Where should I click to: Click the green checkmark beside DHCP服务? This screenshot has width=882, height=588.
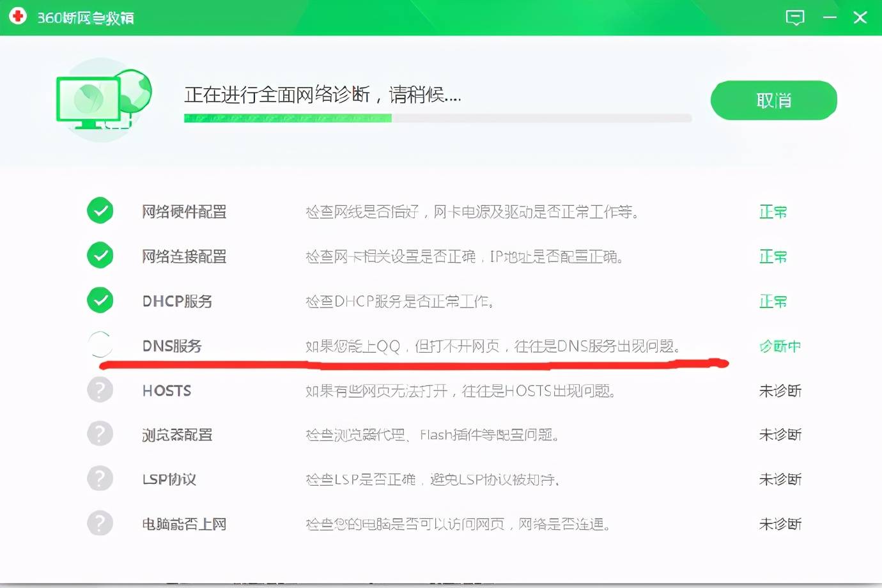click(100, 300)
